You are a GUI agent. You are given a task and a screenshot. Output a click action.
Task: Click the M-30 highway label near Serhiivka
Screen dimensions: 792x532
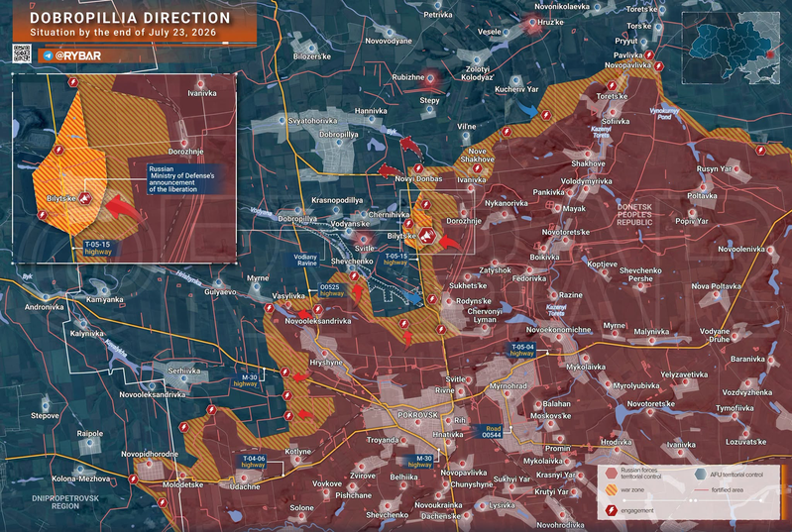coord(246,380)
